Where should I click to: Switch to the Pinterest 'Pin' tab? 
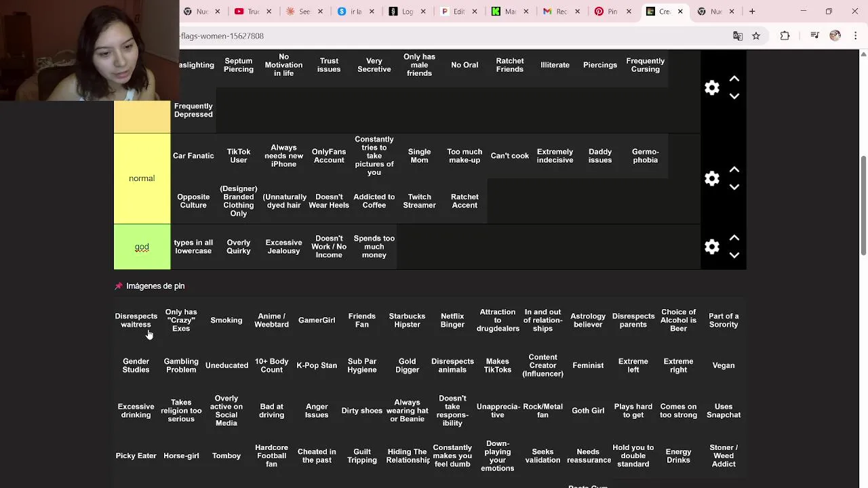click(612, 12)
